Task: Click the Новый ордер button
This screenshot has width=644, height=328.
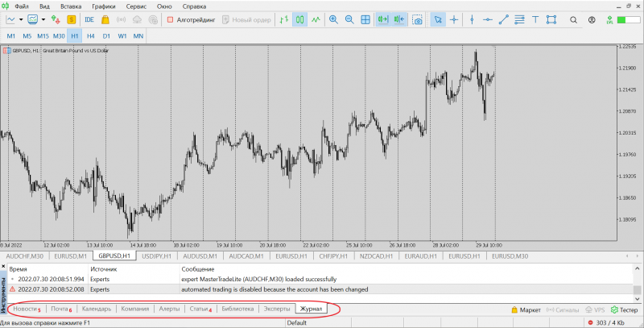Action: [246, 19]
